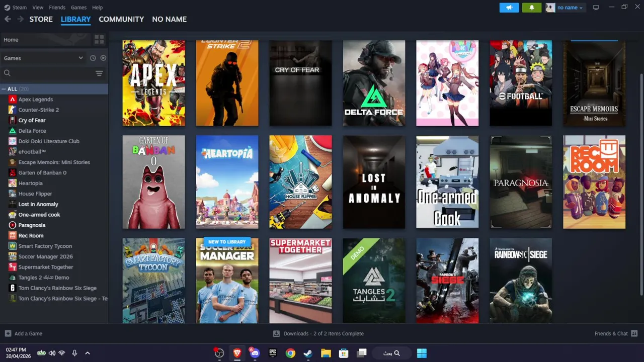Open Friends & Chat

(x=611, y=333)
